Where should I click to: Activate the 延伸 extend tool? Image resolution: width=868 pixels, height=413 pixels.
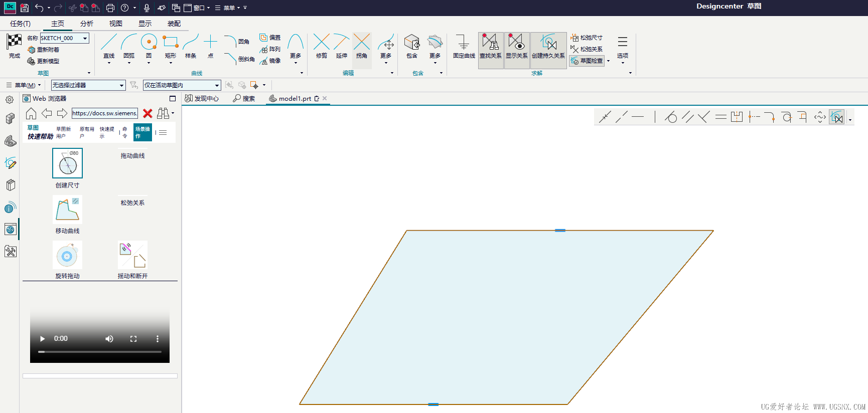point(342,46)
